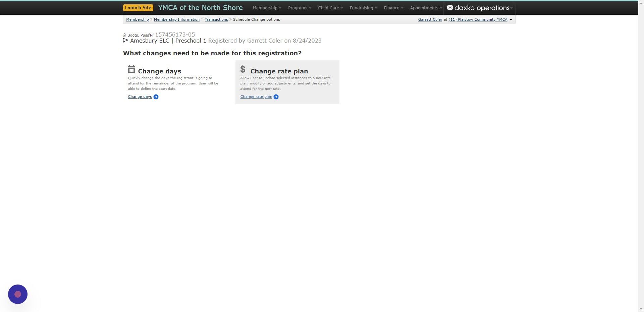Viewport: 644px width, 312px height.
Task: Click the Launch Site button
Action: pos(138,7)
